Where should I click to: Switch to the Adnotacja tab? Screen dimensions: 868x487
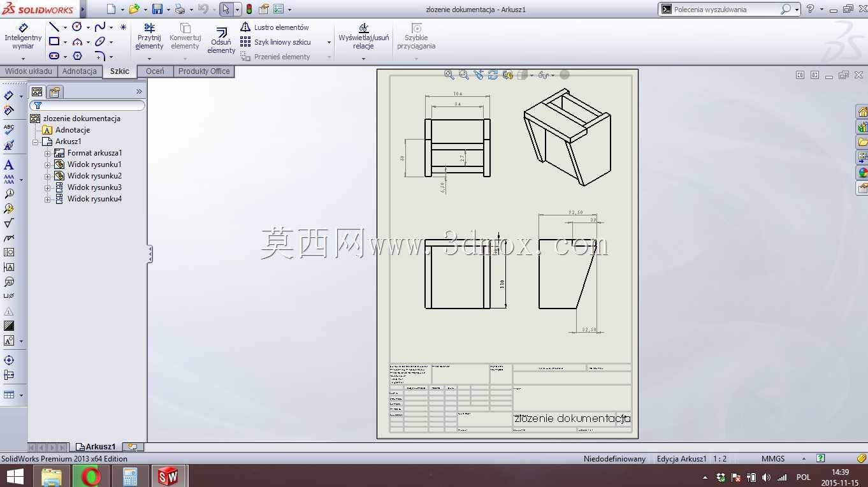(80, 71)
